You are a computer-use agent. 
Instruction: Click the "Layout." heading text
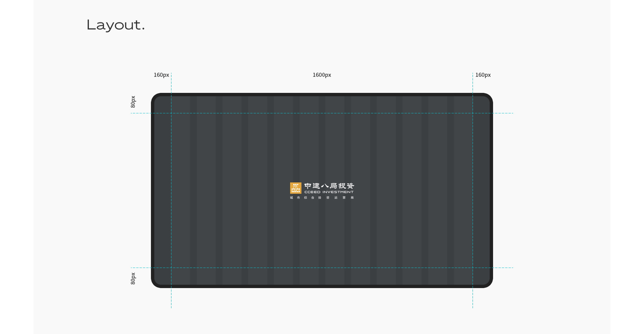click(x=116, y=25)
